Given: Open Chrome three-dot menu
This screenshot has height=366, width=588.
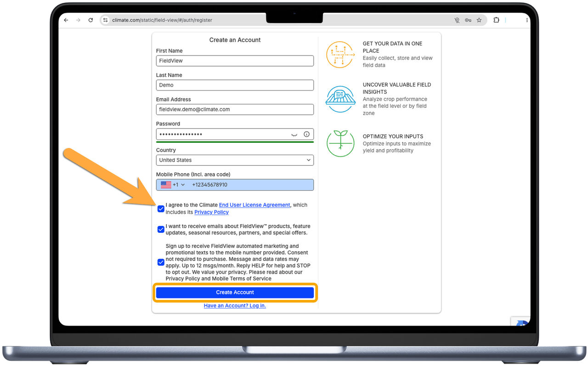Looking at the screenshot, I should (527, 20).
